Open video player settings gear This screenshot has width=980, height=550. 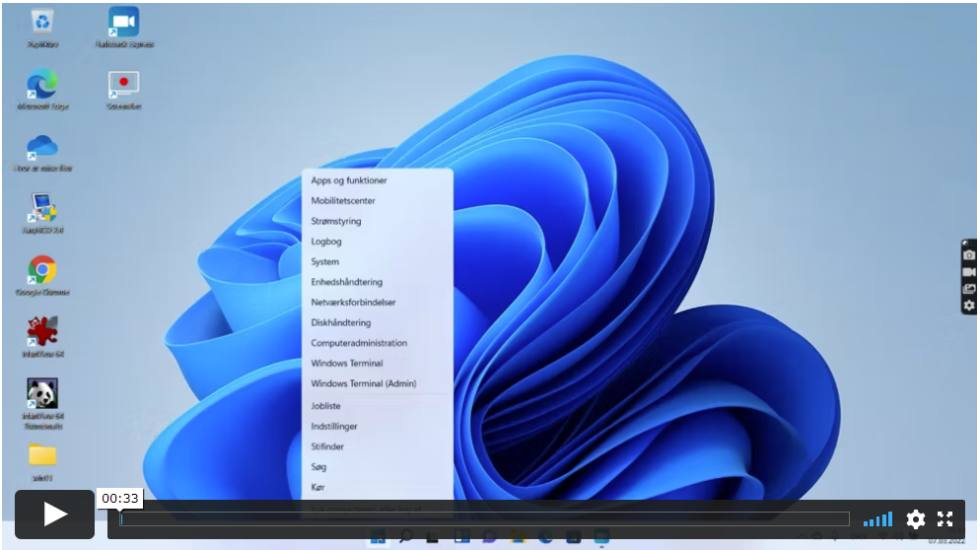coord(916,519)
